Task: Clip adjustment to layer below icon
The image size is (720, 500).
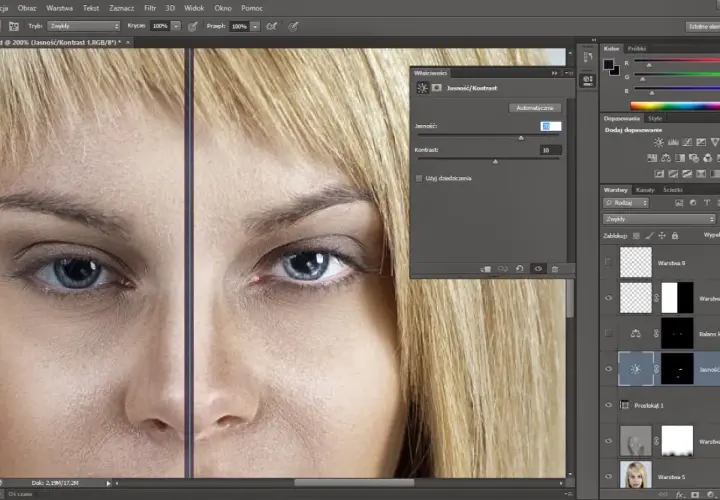Action: tap(486, 269)
